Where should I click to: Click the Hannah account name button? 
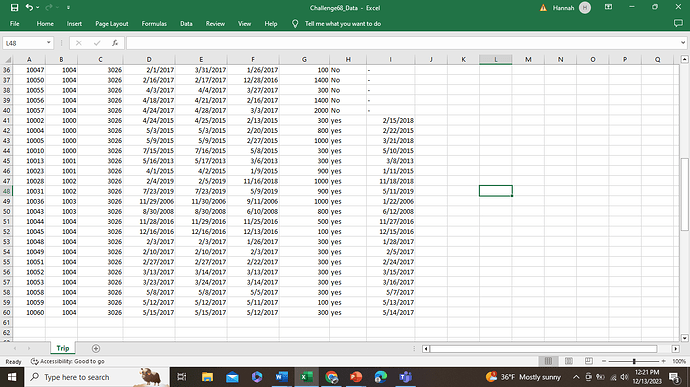(563, 7)
